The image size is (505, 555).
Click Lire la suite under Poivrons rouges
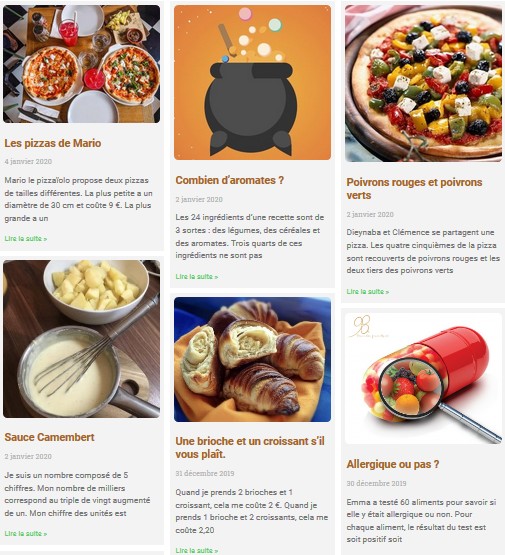pyautogui.click(x=368, y=292)
